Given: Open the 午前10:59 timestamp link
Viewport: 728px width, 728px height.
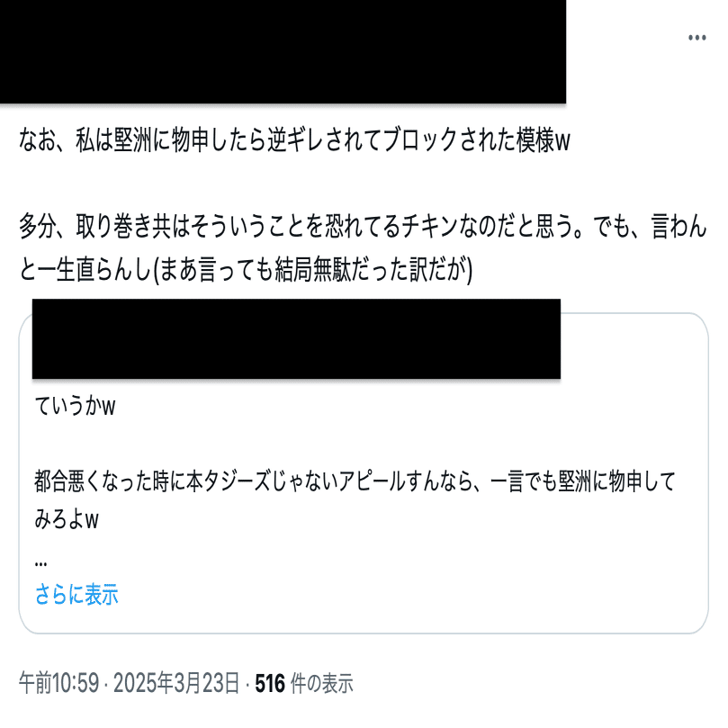Looking at the screenshot, I should tap(59, 683).
